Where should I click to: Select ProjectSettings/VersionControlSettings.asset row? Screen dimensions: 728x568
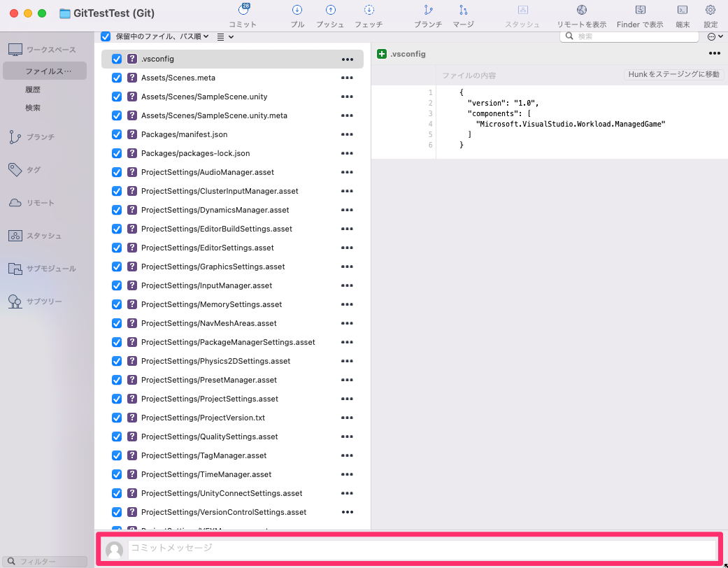pyautogui.click(x=232, y=512)
